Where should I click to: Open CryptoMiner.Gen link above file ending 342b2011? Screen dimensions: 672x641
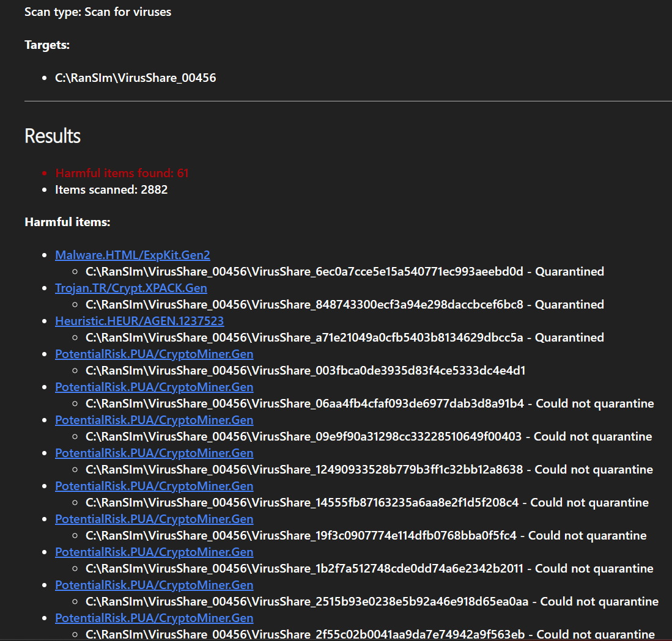pyautogui.click(x=154, y=552)
